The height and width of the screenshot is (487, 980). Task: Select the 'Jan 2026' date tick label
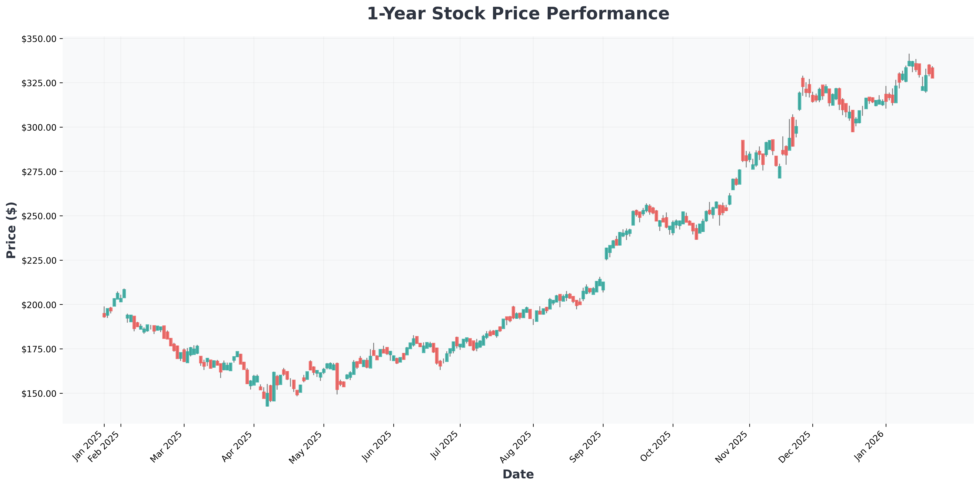click(x=870, y=445)
